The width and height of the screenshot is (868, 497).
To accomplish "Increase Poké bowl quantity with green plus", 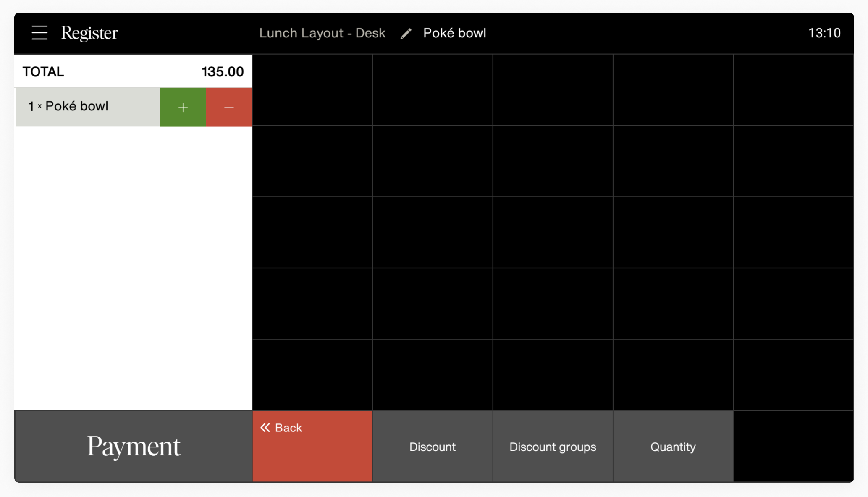I will click(183, 107).
